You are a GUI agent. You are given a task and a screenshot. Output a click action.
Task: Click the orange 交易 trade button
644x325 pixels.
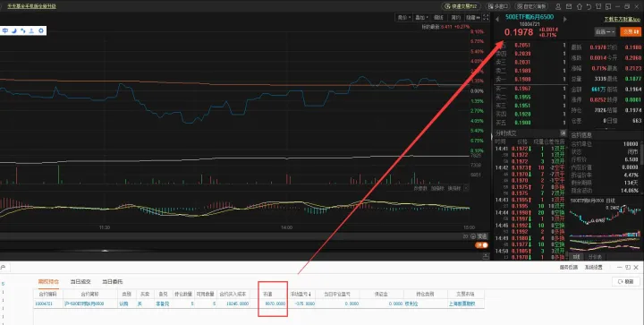point(631,31)
